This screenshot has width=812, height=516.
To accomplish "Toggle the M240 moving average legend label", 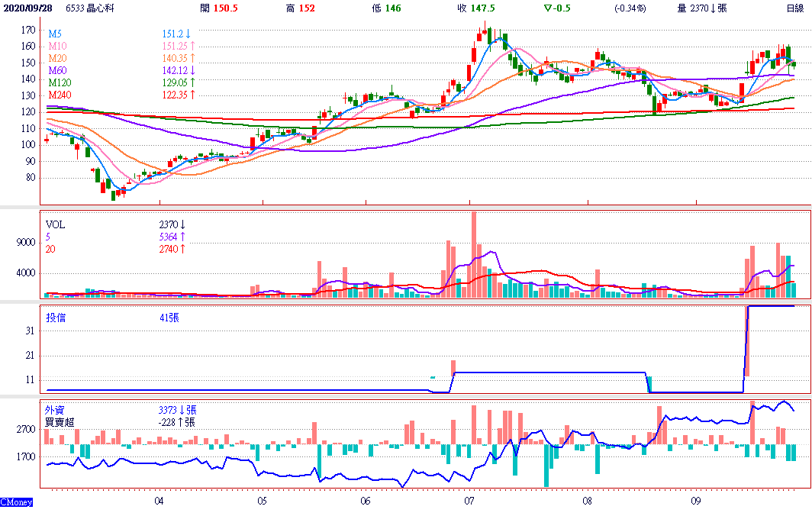I will [x=60, y=94].
